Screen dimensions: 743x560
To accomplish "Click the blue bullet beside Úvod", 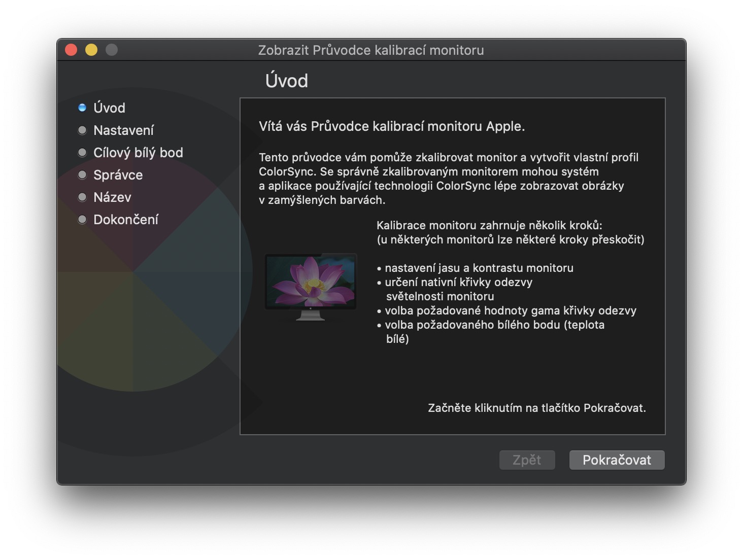I will tap(82, 108).
